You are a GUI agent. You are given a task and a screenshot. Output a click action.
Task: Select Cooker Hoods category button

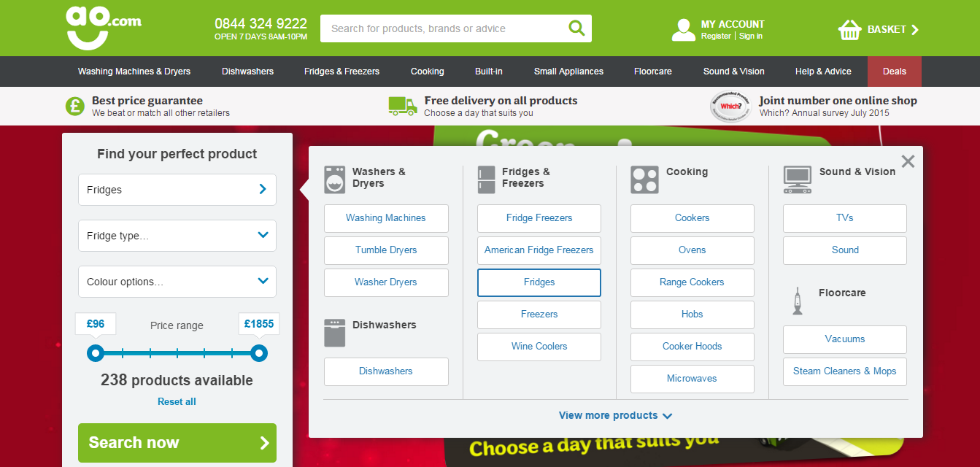click(692, 347)
